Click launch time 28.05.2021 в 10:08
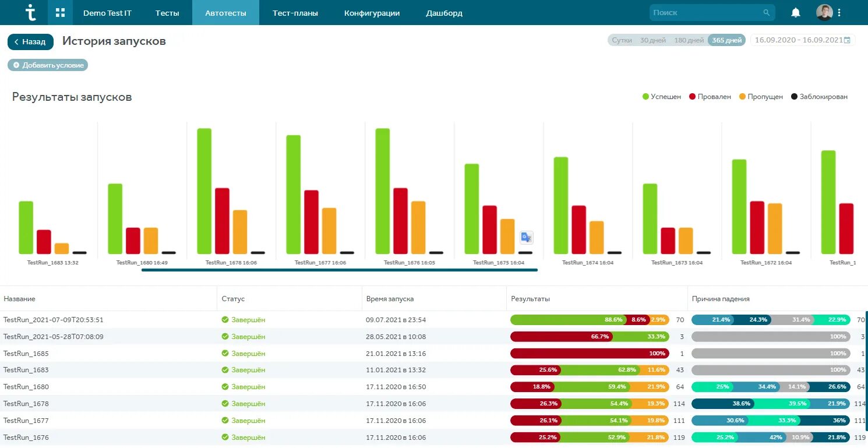Screen dimensions: 868x448 coord(396,337)
